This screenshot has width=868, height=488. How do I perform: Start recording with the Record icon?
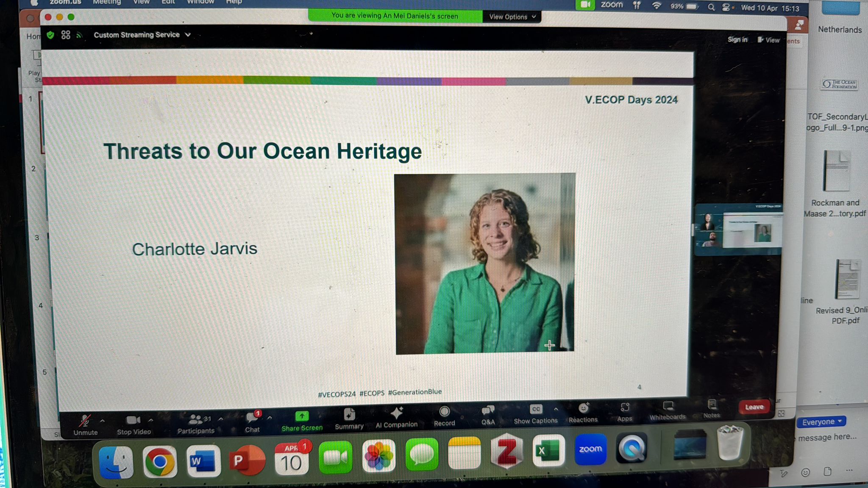click(x=444, y=412)
